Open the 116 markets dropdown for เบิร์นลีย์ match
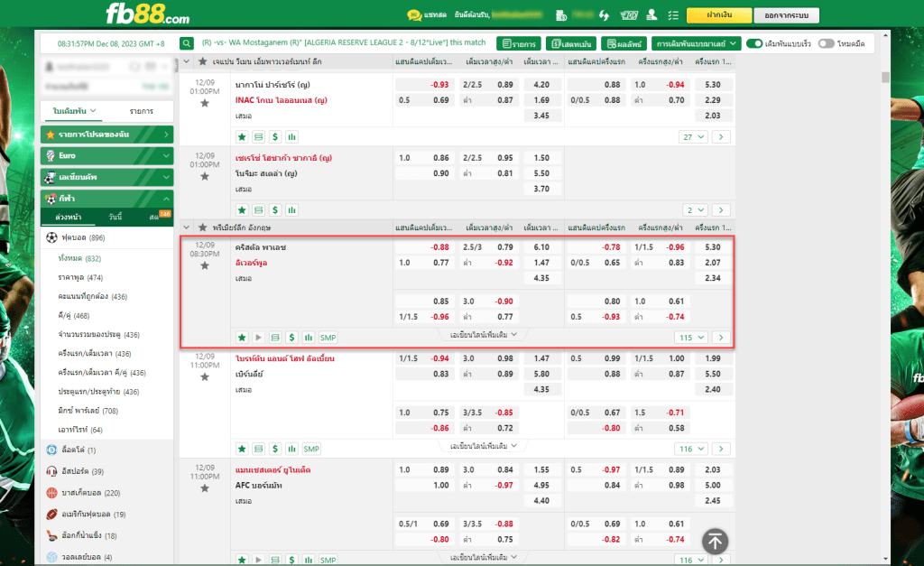Screen dimensions: 924x566 point(691,449)
